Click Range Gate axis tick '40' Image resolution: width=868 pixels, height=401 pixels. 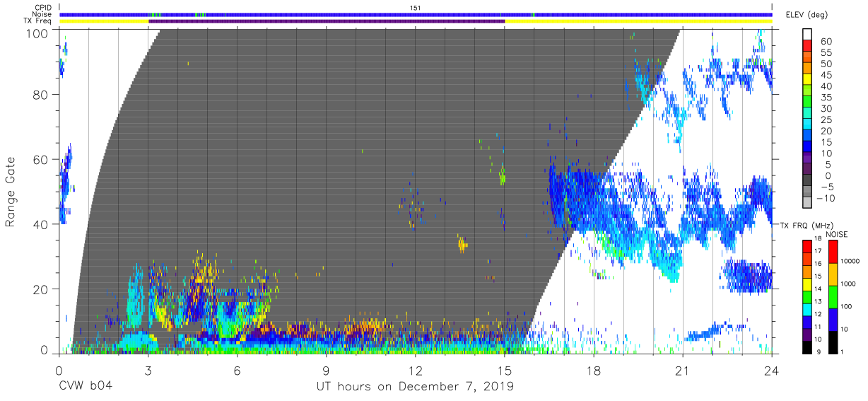click(40, 224)
